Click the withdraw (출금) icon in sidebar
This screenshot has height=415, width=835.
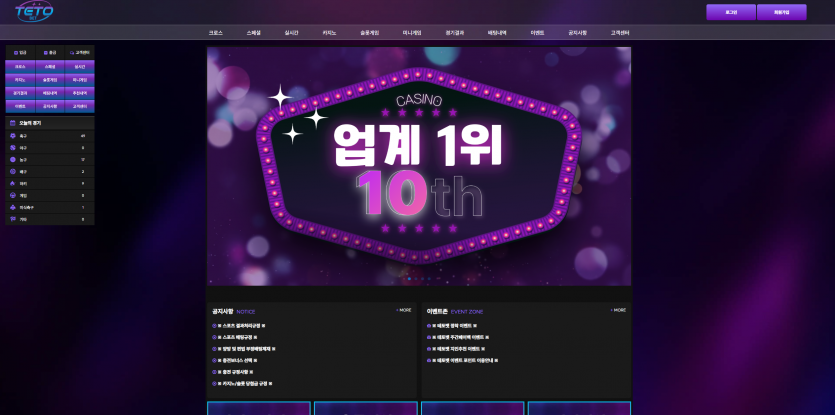tap(46, 53)
